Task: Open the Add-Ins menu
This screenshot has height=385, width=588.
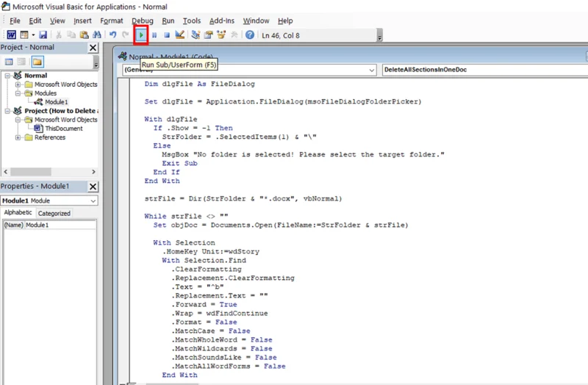Action: click(x=222, y=21)
